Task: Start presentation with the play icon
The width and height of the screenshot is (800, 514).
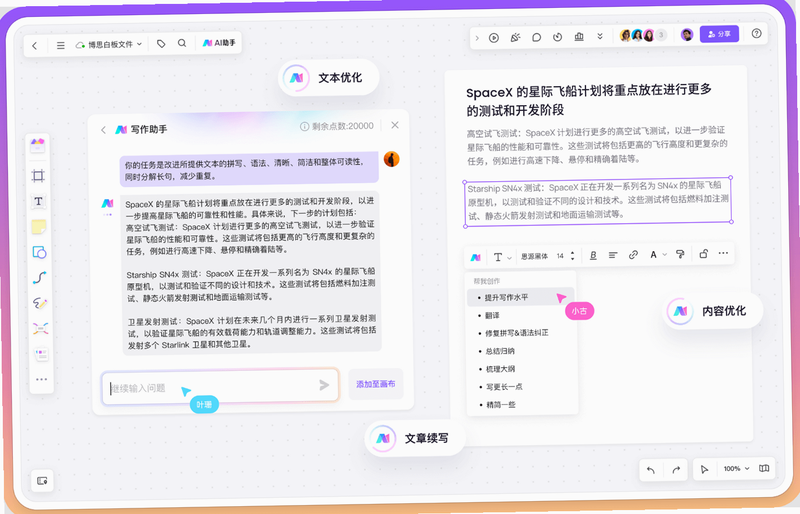Action: tap(493, 38)
